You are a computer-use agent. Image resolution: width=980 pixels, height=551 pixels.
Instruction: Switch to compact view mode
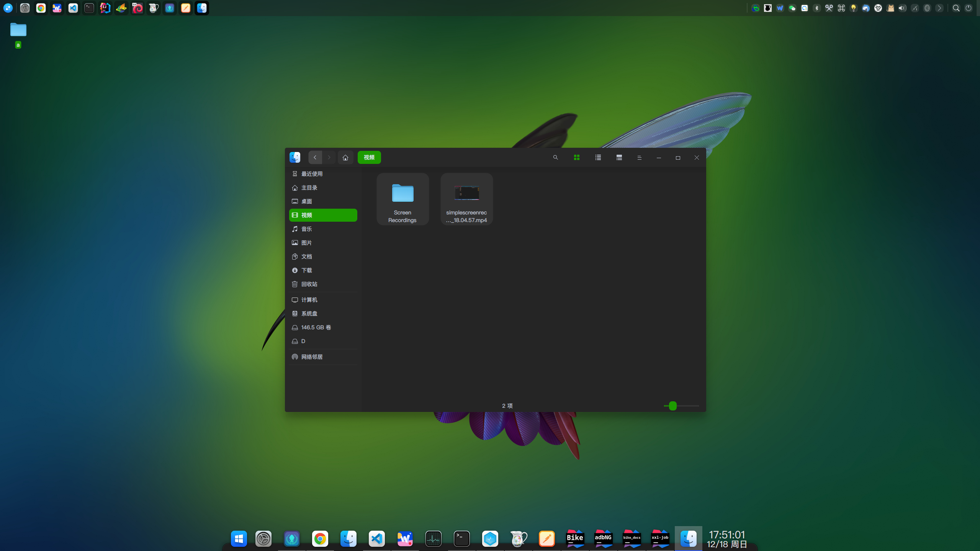[x=619, y=157]
